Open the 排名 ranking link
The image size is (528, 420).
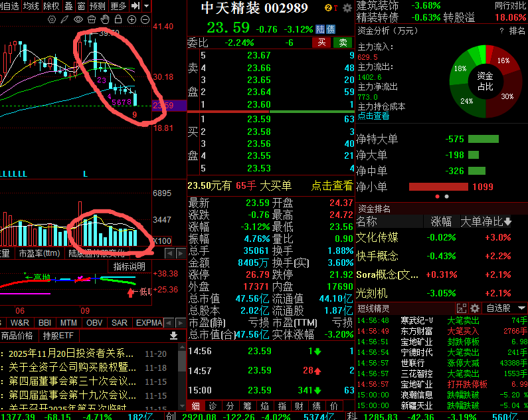517,31
